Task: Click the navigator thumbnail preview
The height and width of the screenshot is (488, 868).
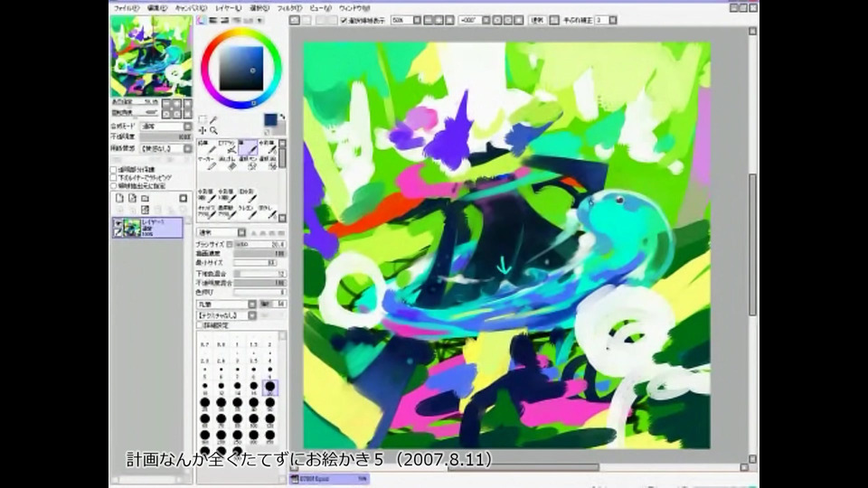Action: tap(151, 56)
